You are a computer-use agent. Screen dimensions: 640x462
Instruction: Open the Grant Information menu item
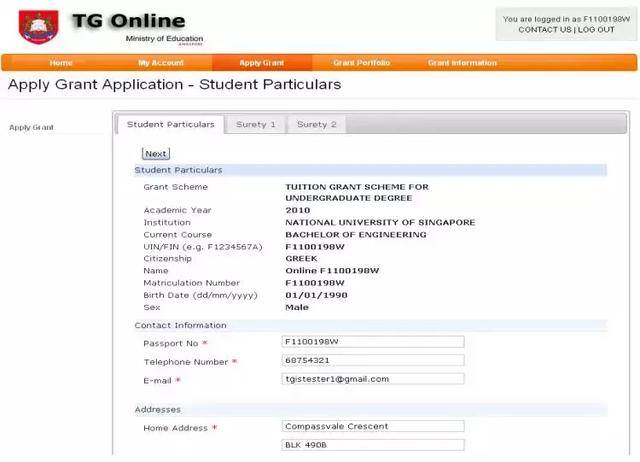tap(462, 63)
